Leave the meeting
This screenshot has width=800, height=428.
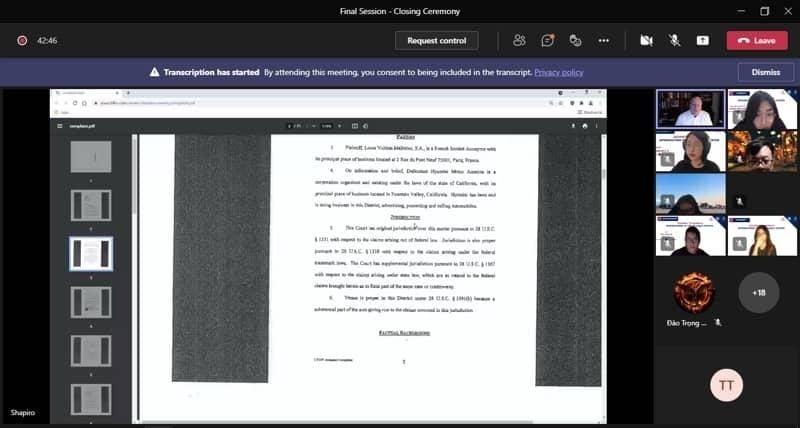click(756, 40)
